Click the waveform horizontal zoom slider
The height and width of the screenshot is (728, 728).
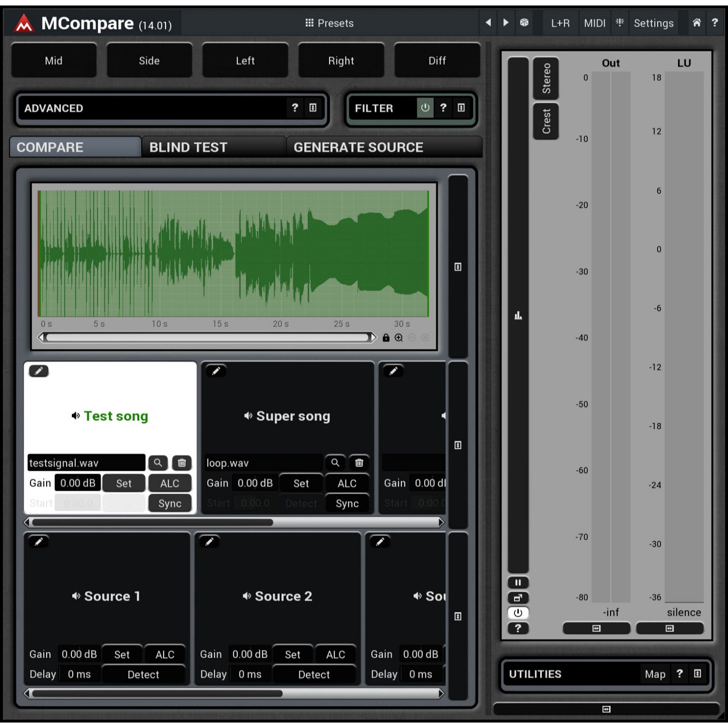point(207,337)
